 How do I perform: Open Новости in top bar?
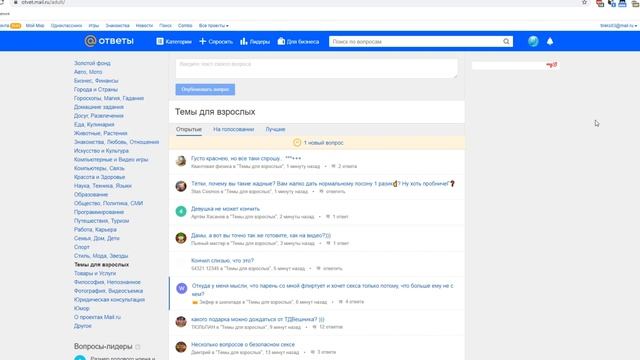tap(144, 25)
